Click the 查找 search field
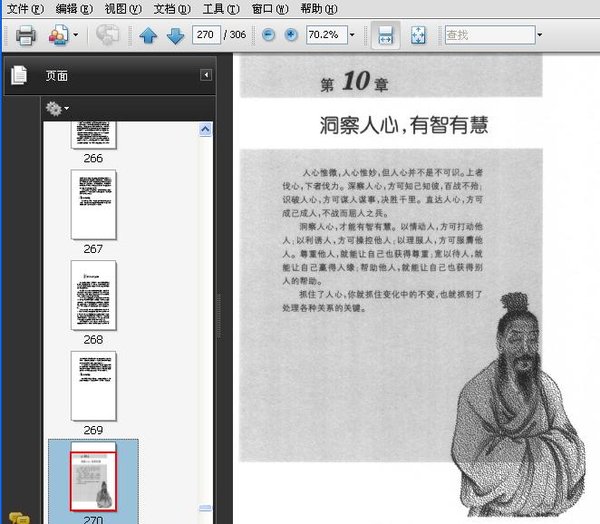Screen dimensions: 600x524 pos(490,35)
